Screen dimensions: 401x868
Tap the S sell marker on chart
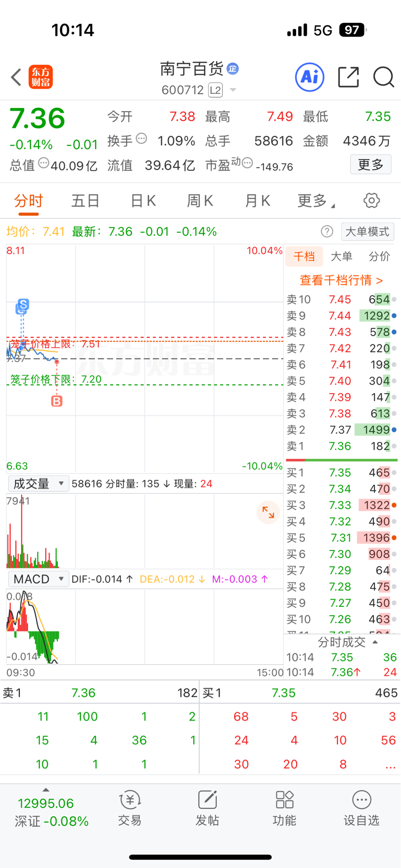tap(22, 304)
